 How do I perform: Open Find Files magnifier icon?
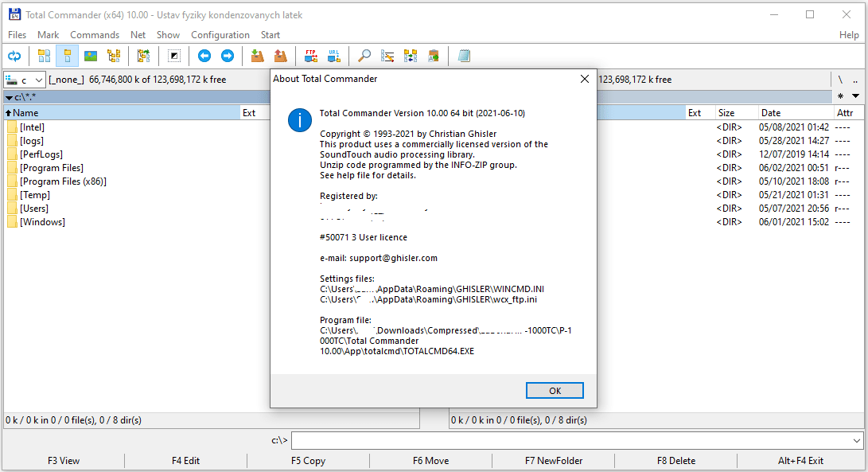coord(364,56)
